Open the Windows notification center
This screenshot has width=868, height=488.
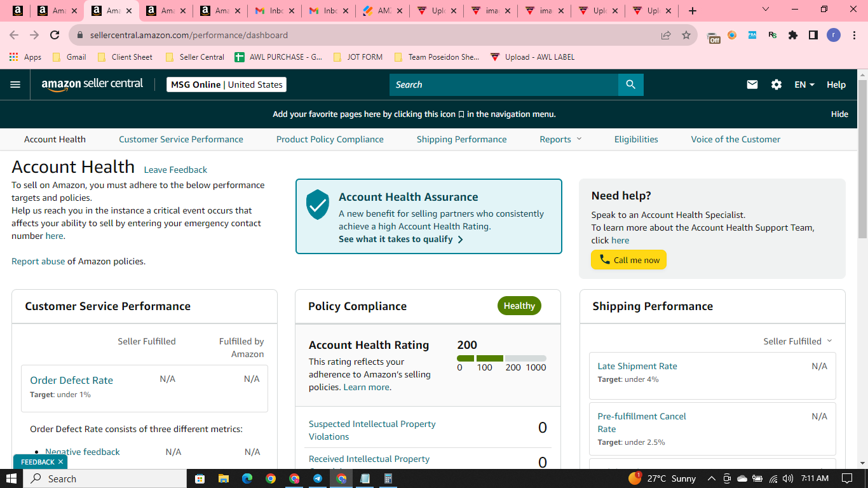pos(846,478)
